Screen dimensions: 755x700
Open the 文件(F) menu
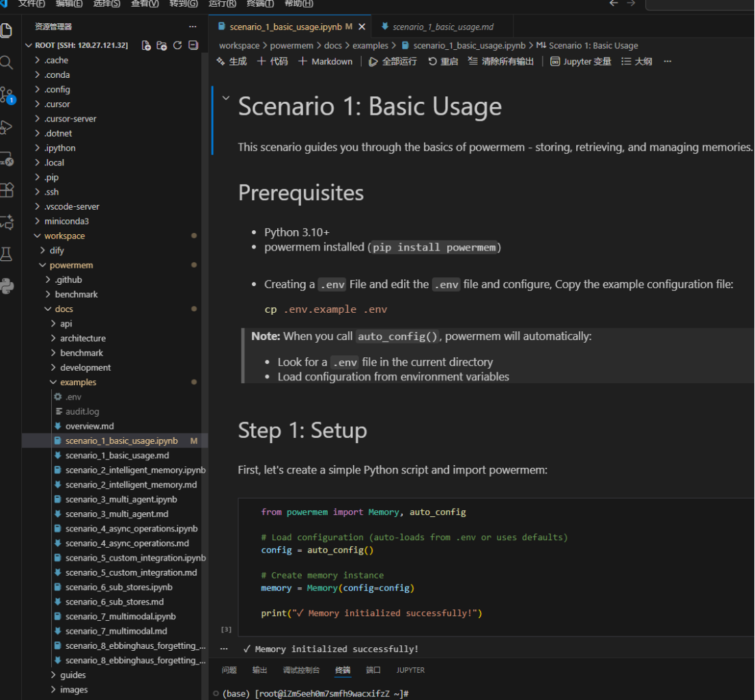tap(31, 4)
